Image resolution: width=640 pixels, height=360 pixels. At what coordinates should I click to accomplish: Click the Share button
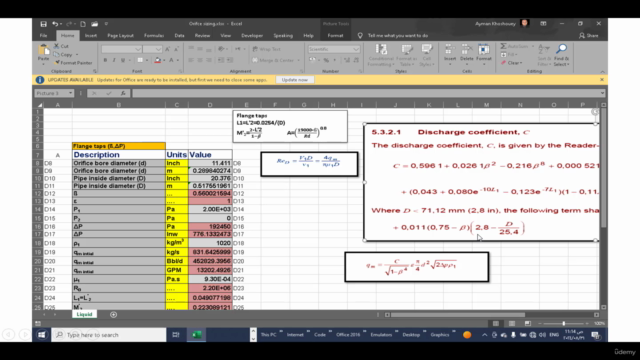[589, 36]
